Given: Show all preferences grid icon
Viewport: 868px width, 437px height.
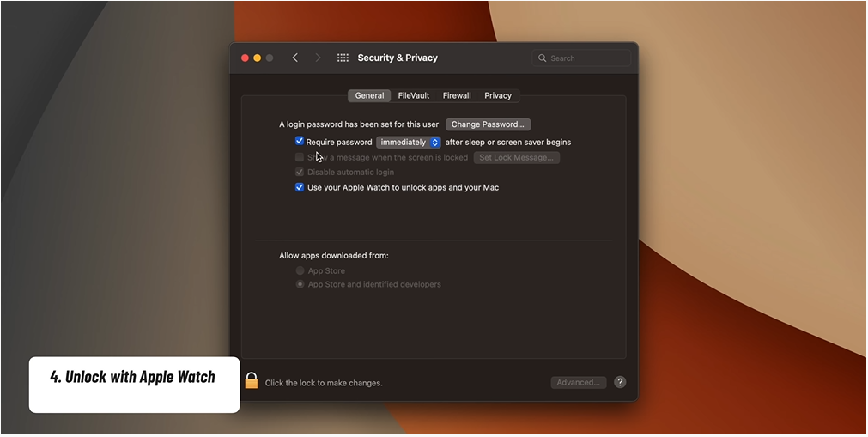Looking at the screenshot, I should [x=343, y=58].
